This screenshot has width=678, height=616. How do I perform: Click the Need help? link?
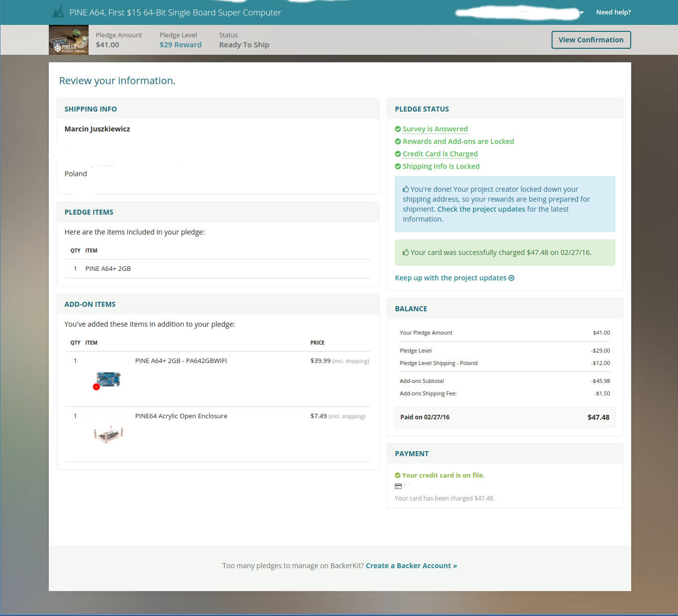tap(613, 12)
